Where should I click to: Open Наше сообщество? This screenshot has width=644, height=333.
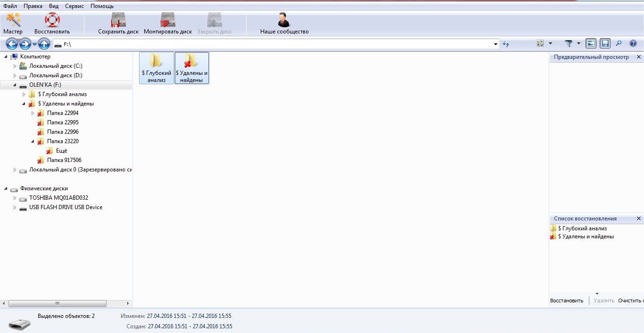[x=284, y=24]
